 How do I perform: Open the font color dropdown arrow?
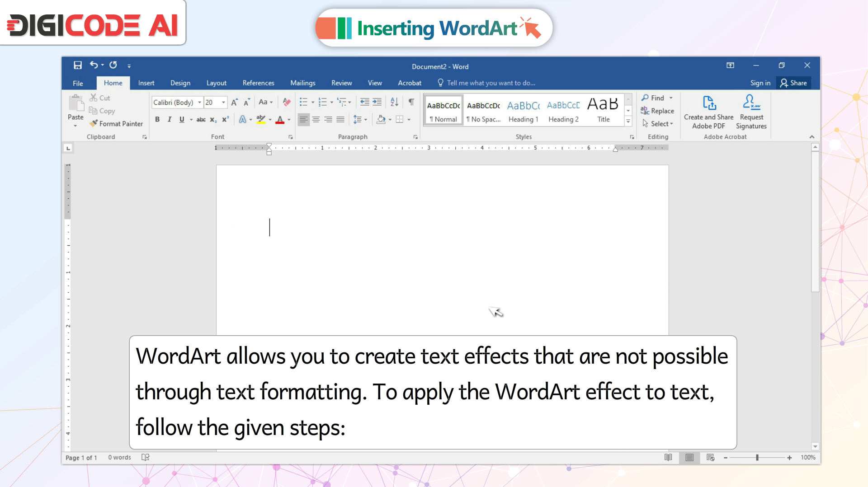point(289,120)
